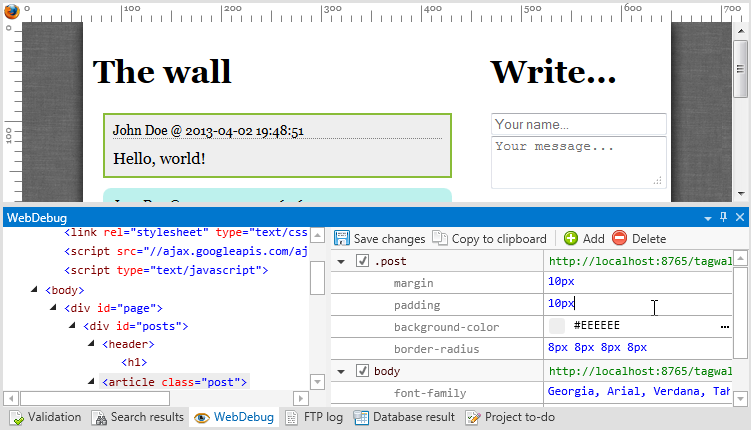Click the "Hello, world!" post text
This screenshot has height=430, width=751.
tap(159, 158)
